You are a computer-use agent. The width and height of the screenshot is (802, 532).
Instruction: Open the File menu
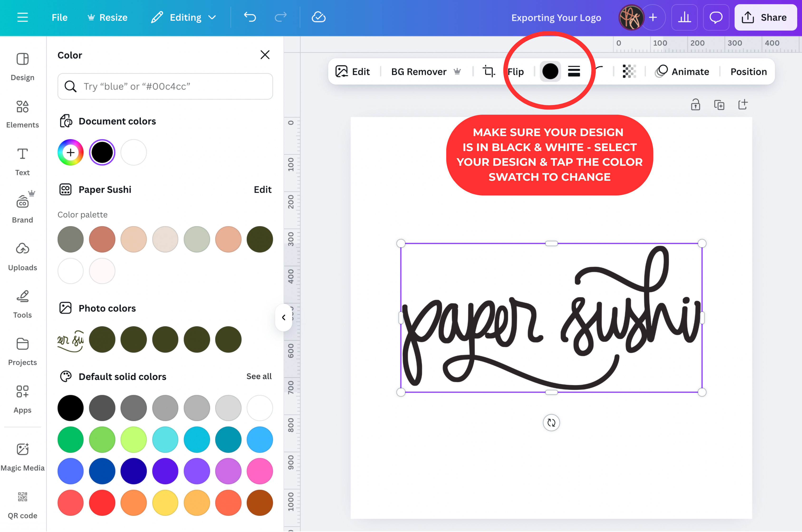point(59,17)
